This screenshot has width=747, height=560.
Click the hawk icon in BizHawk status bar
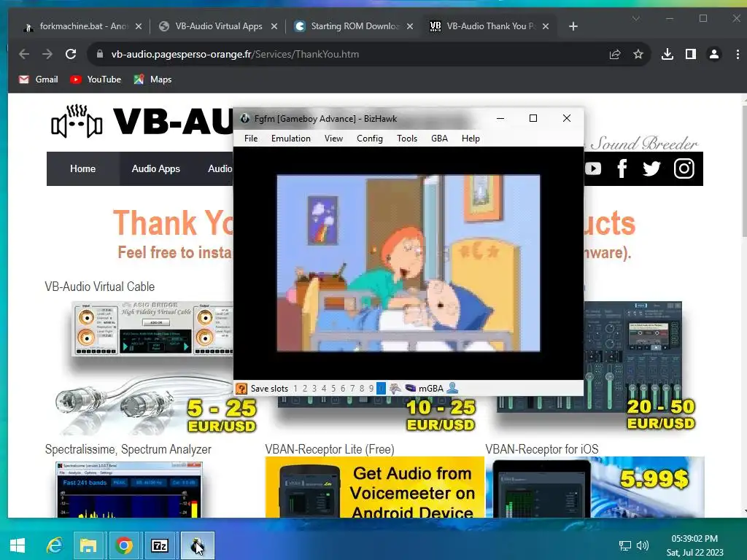point(395,389)
